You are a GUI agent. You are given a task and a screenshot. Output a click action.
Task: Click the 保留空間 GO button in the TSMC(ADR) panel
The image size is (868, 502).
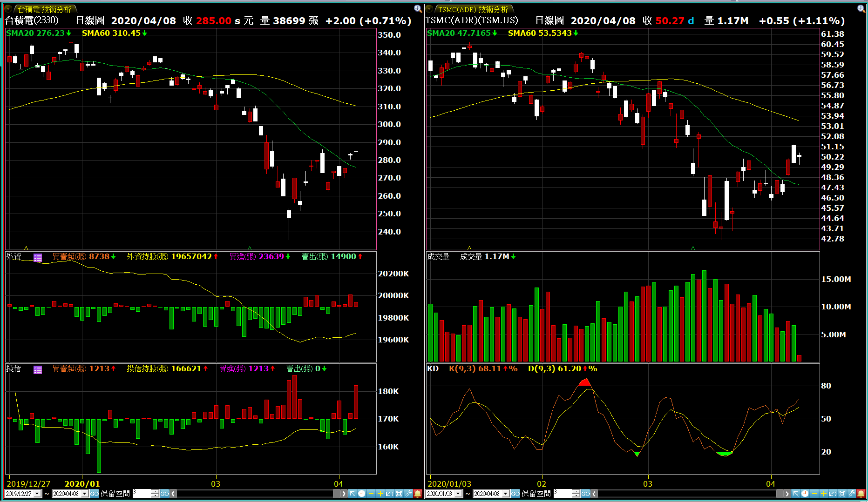coord(585,494)
